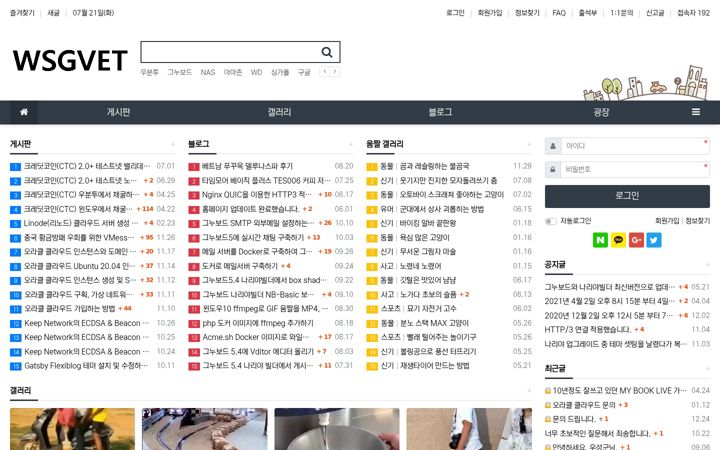Viewport: 720px width, 450px height.
Task: Open gallery post 재생타이어 만드는 방법
Action: click(x=434, y=366)
